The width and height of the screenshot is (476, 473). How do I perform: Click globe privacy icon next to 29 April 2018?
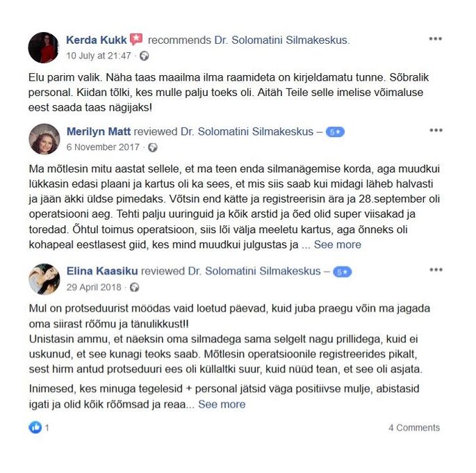(x=135, y=287)
